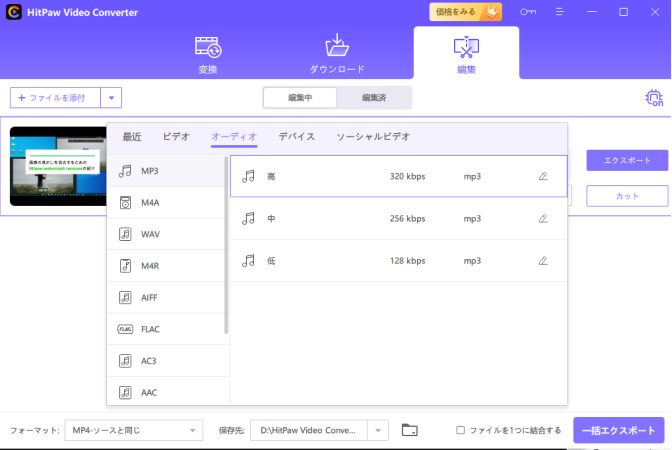Toggle the hardware acceleration chip icon

coord(654,98)
